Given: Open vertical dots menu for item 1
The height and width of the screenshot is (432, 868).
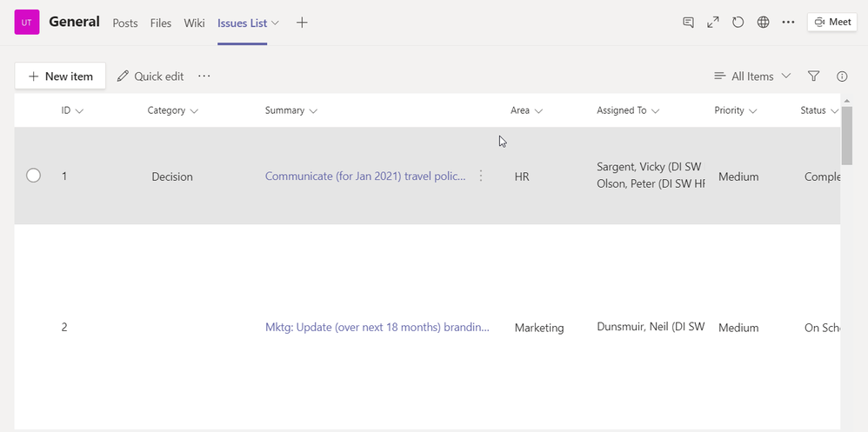Looking at the screenshot, I should pos(481,176).
